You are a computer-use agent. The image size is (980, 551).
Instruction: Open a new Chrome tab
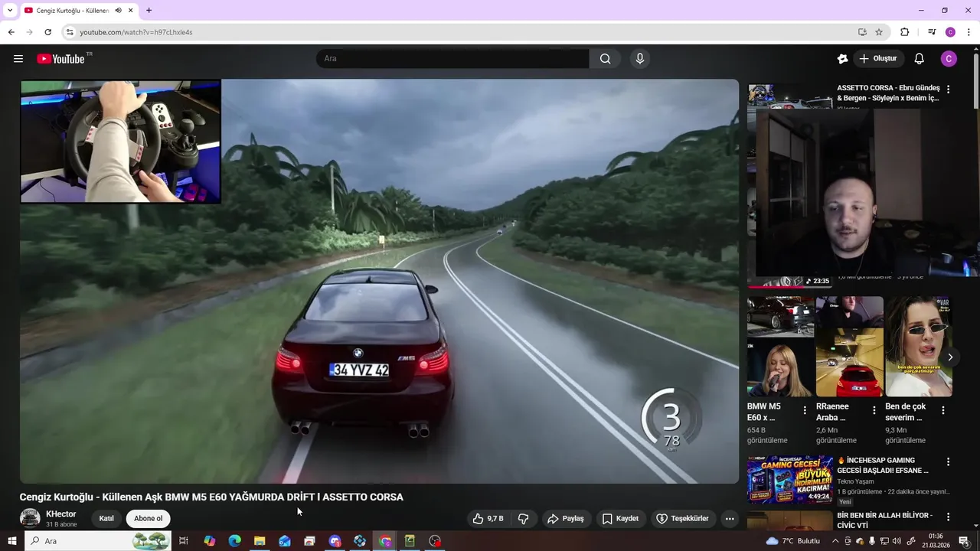[149, 11]
